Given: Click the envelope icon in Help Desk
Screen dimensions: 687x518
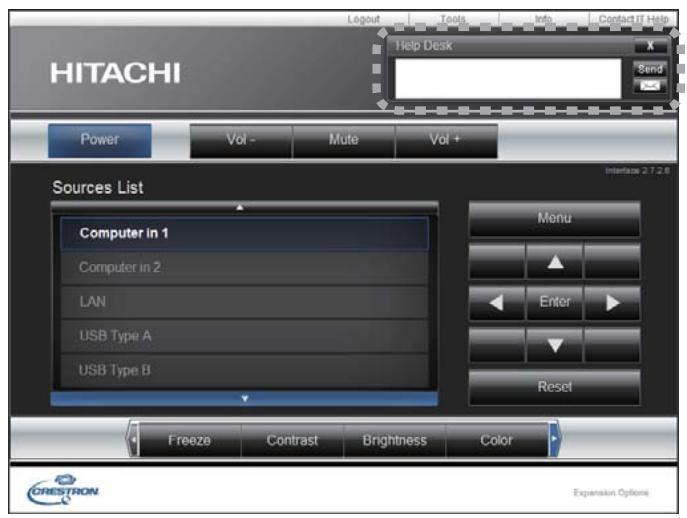Looking at the screenshot, I should [x=650, y=86].
